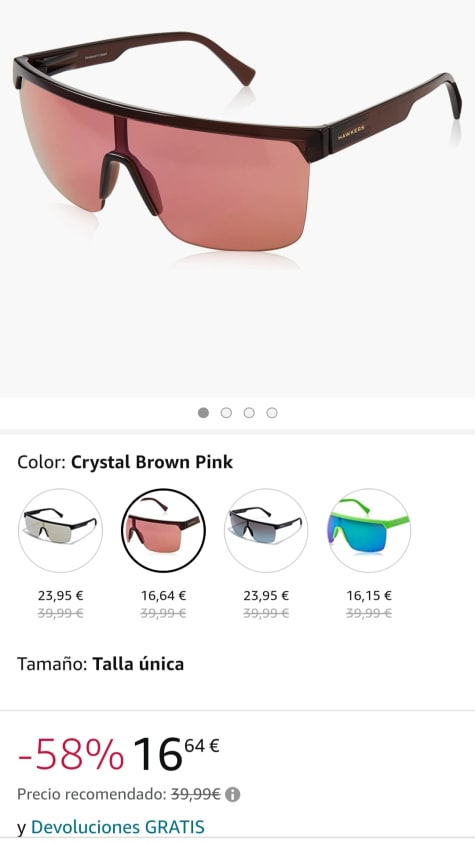This screenshot has width=475, height=844.
Task: Click the first 23,95 € price under grey option
Action: point(60,596)
